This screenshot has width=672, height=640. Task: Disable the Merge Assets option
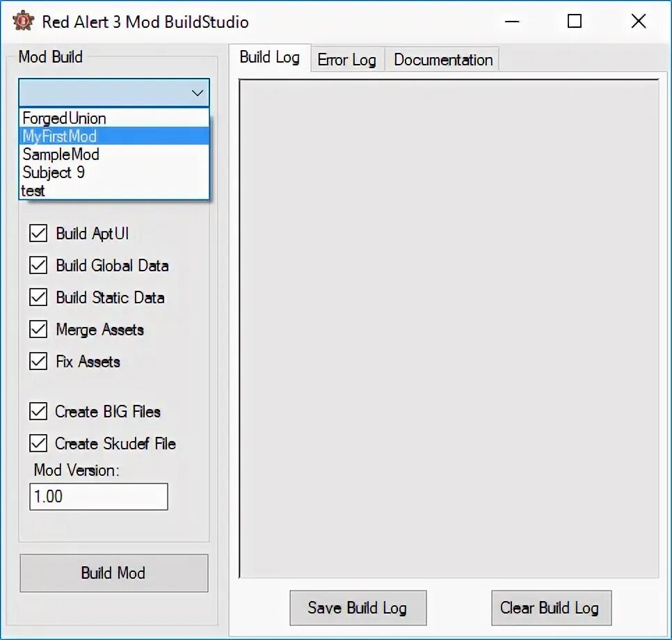click(38, 329)
